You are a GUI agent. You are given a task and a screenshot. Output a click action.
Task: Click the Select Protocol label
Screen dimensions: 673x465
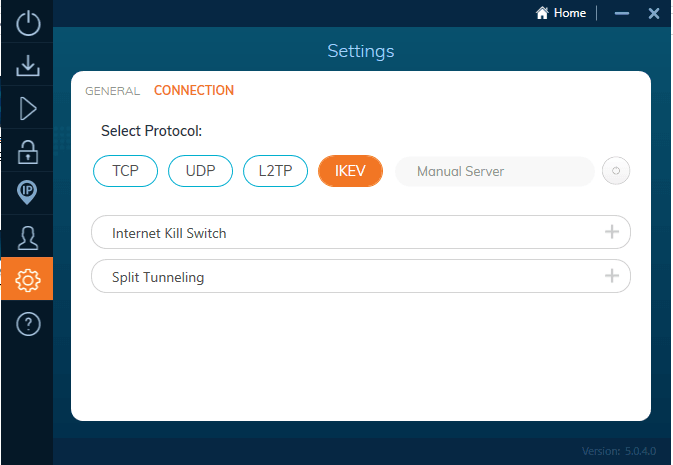(x=151, y=131)
